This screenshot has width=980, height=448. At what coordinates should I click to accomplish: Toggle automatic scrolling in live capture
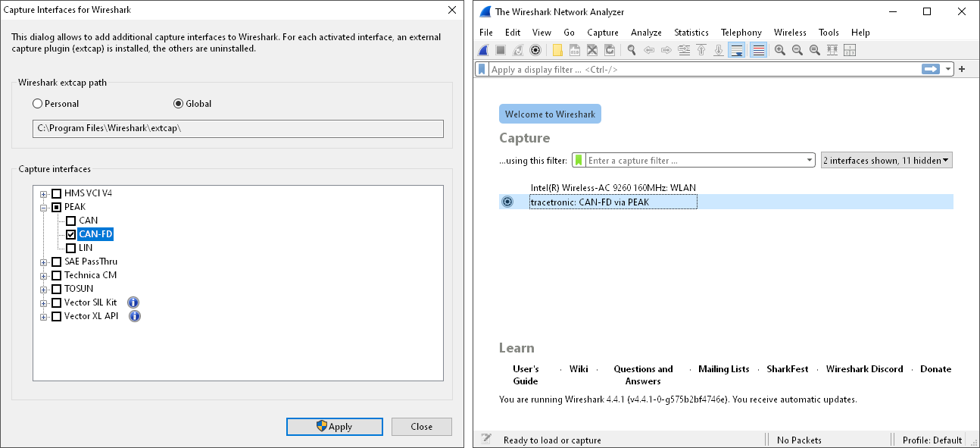(735, 50)
